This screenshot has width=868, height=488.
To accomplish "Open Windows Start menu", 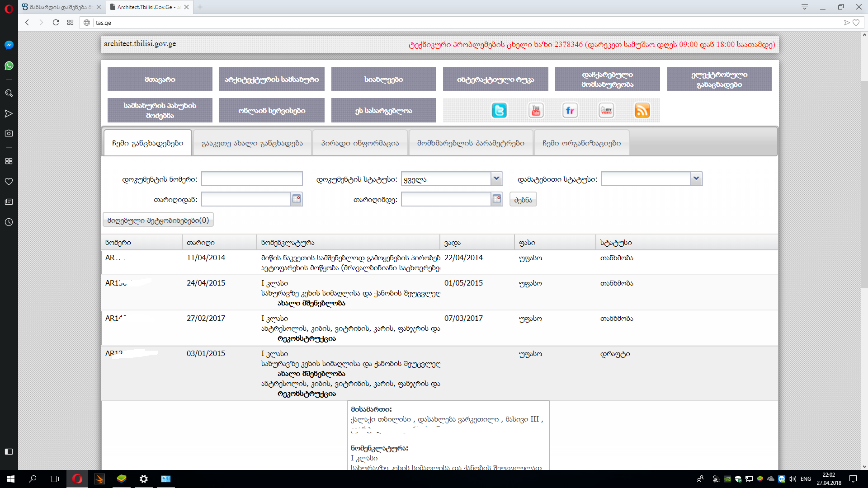I will pyautogui.click(x=11, y=479).
